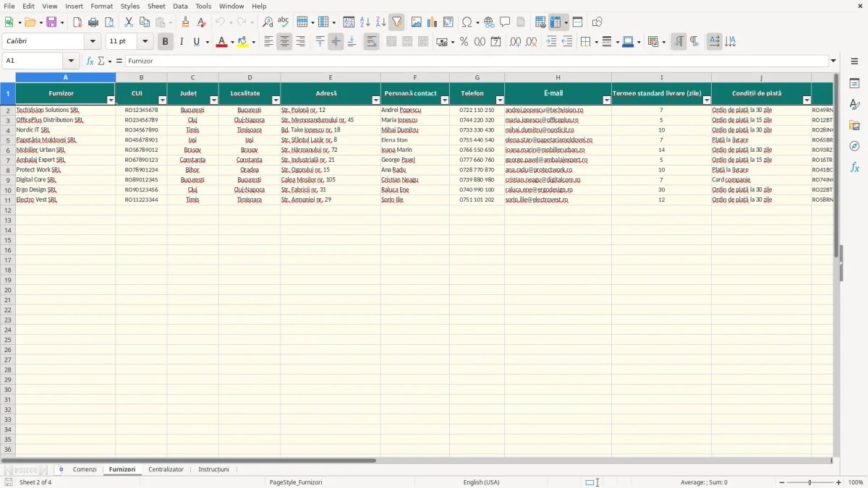
Task: Open the Data menu
Action: coord(180,6)
